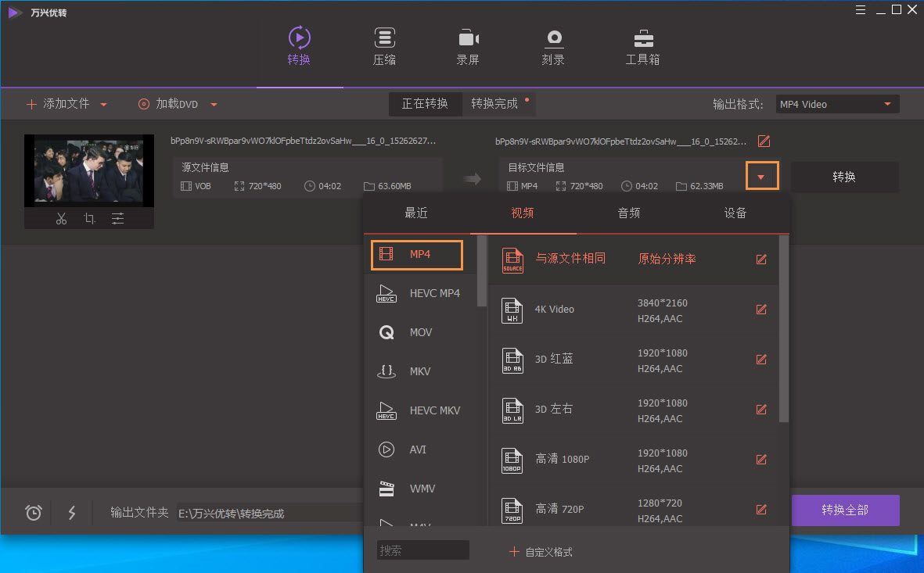This screenshot has height=573, width=924.
Task: Rename the target file using the pencil icon
Action: click(764, 141)
